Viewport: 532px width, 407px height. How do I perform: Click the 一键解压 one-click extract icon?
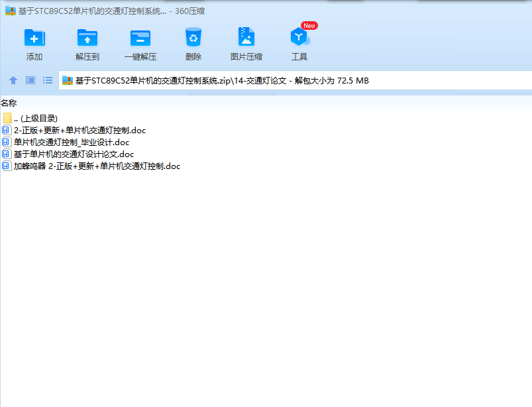coord(140,38)
